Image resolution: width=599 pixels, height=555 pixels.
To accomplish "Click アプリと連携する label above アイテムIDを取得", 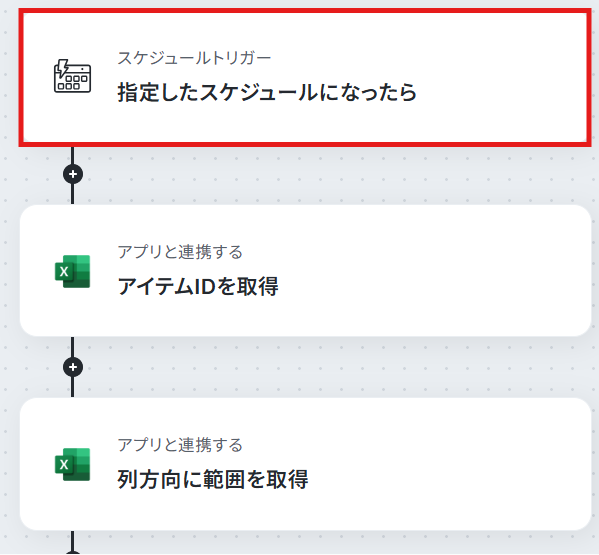I will point(180,252).
